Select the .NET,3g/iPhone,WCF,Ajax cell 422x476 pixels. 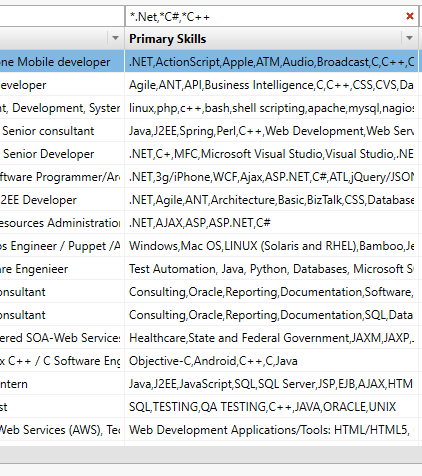tap(271, 177)
